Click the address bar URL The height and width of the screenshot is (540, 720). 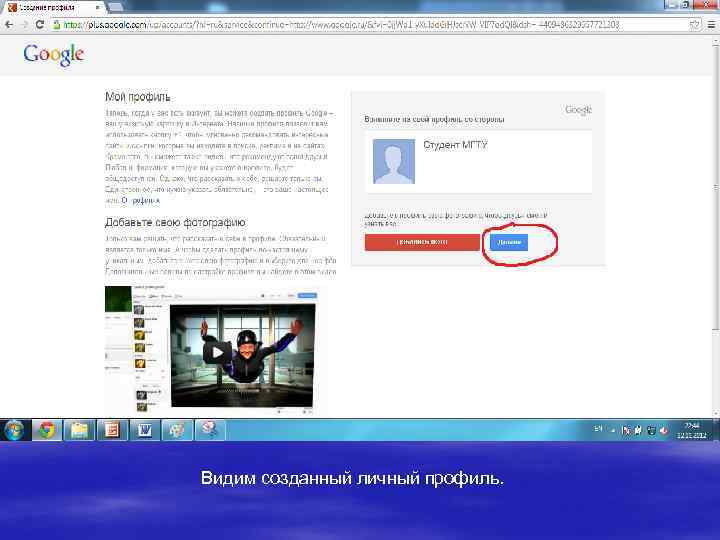point(340,25)
